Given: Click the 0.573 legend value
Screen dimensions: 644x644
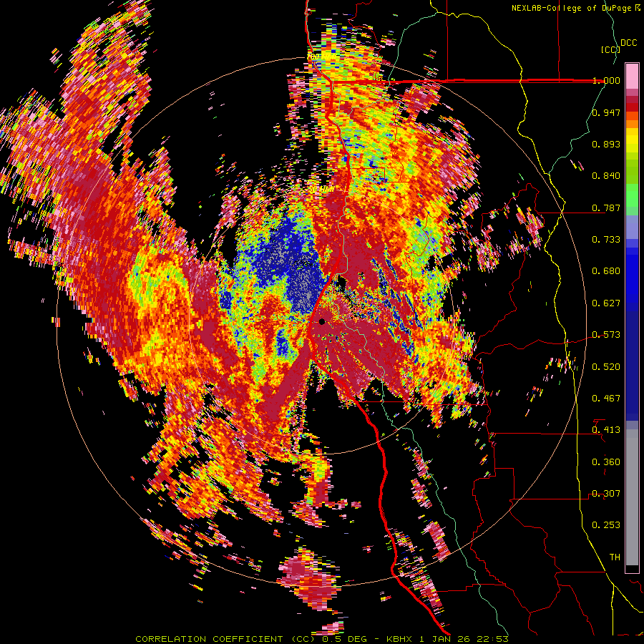Looking at the screenshot, I should [x=606, y=335].
